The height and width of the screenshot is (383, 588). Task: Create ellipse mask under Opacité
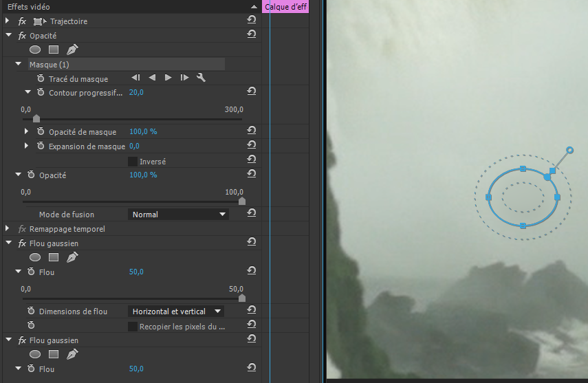35,50
